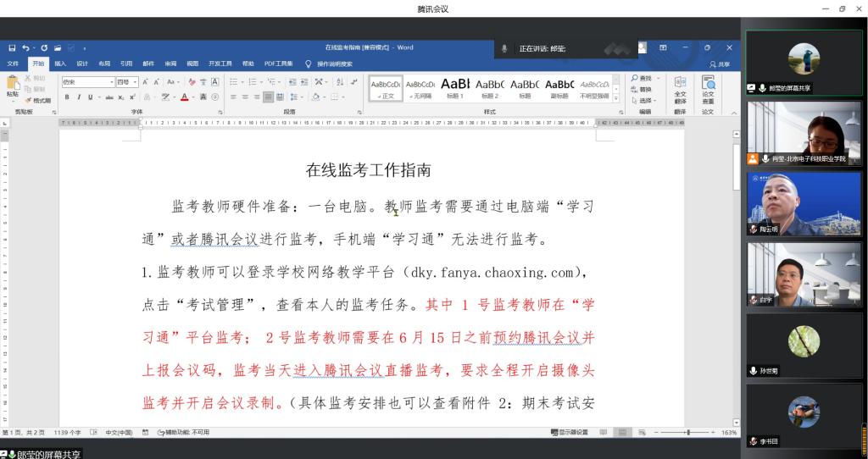Screen dimensions: 868x459
Task: Click the Share (共享) button
Action: point(720,64)
